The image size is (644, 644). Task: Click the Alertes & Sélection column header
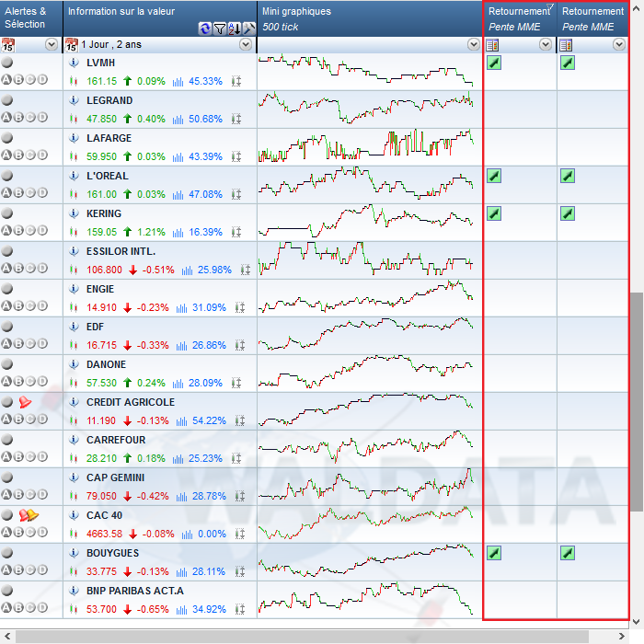tap(31, 18)
